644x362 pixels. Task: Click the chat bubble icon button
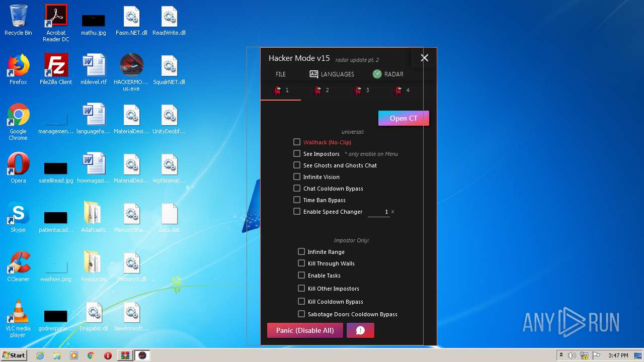coord(360,330)
